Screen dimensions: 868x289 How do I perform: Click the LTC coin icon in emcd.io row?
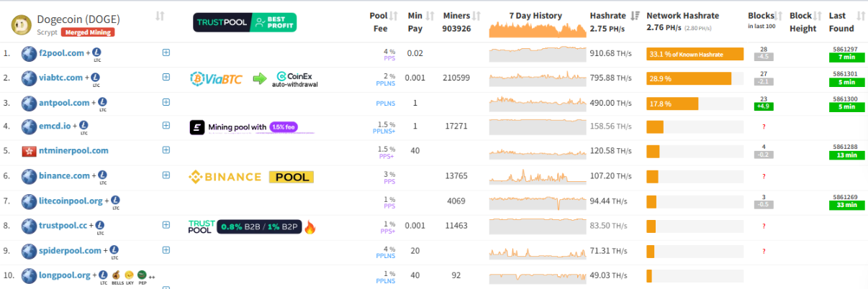pyautogui.click(x=83, y=127)
